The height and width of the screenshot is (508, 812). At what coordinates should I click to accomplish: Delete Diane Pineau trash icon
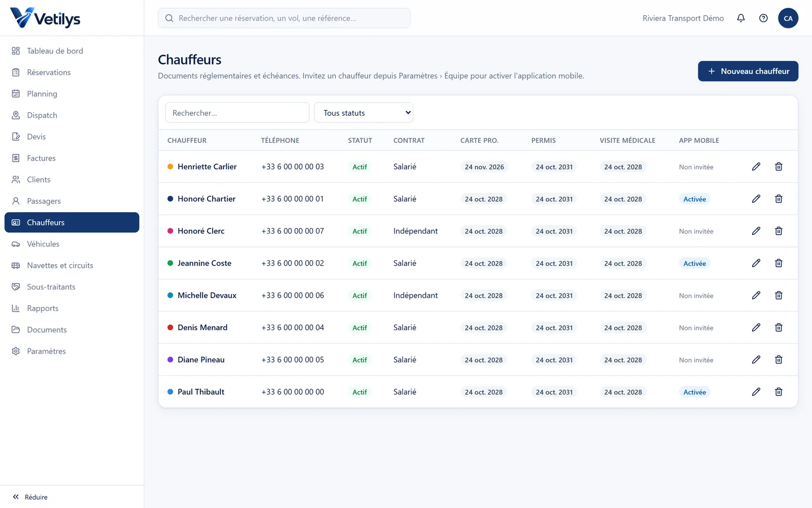click(x=779, y=360)
